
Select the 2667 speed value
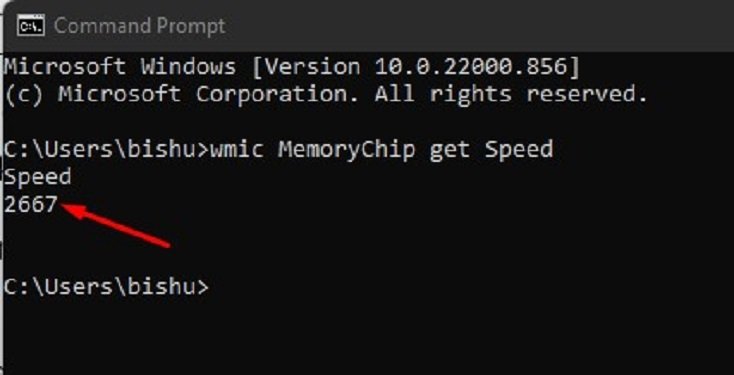30,205
